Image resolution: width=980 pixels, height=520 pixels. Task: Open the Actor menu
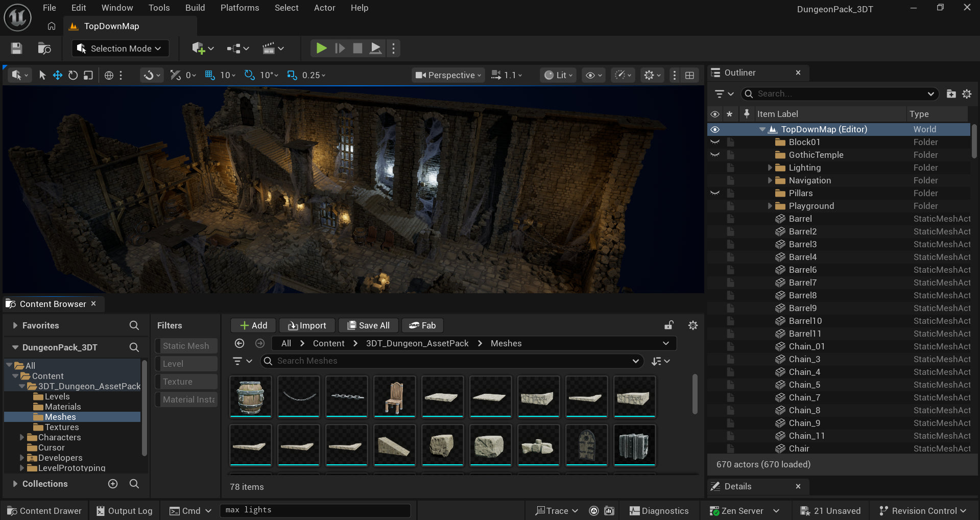[x=324, y=8]
